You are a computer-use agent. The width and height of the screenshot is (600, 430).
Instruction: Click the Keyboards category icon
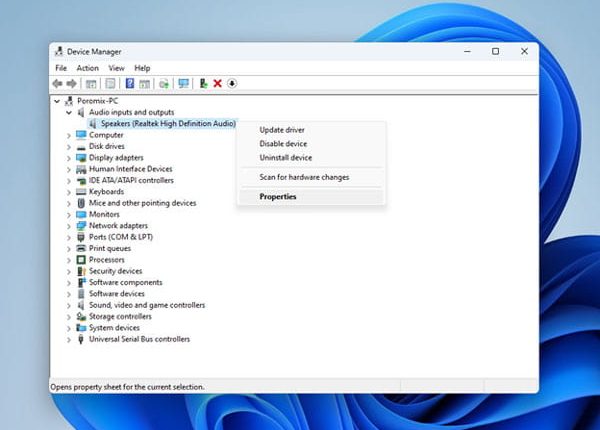[x=81, y=192]
